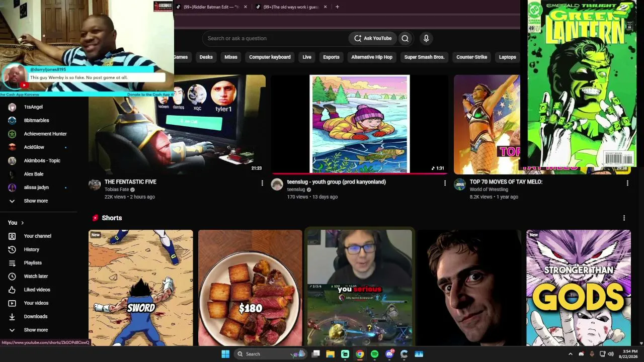Select the Super Smash Bros. chip
Viewport: 644px width, 362px height.
(x=424, y=57)
